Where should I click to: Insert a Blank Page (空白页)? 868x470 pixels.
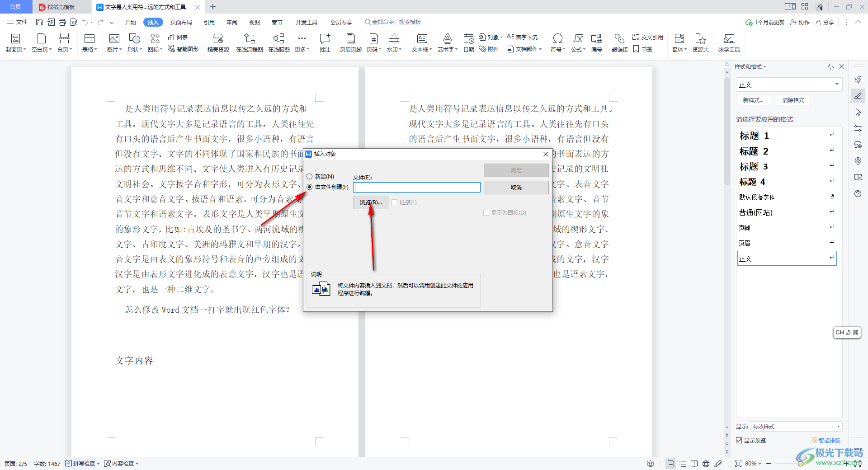[x=42, y=43]
